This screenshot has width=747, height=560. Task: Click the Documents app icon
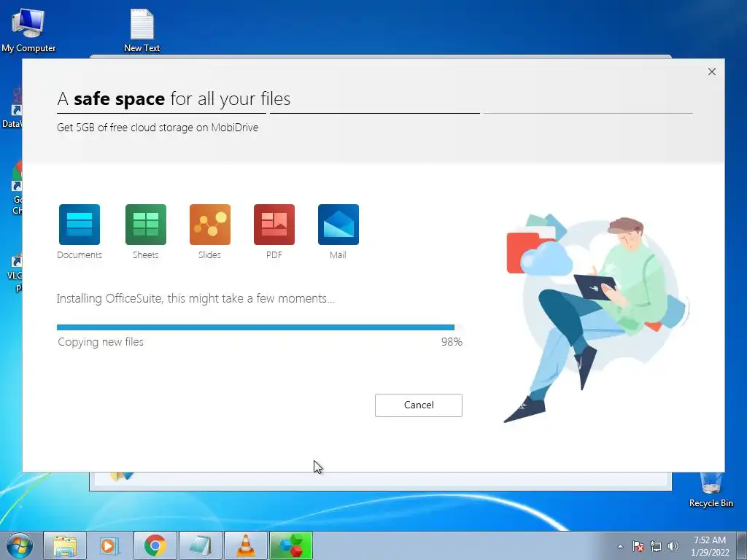[79, 225]
